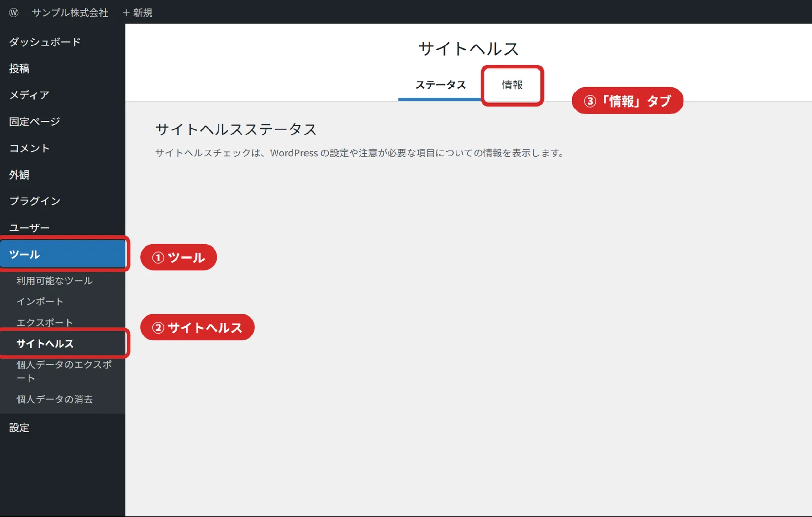Viewport: 812px width, 517px height.
Task: Click the ＋新規 button in top bar
Action: point(138,12)
